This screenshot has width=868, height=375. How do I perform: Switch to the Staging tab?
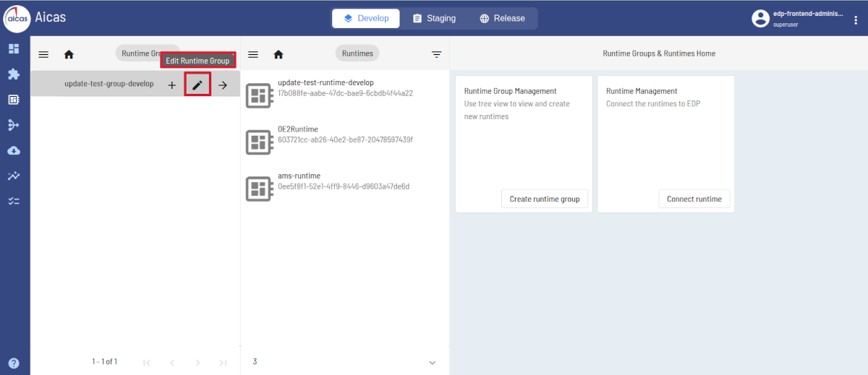coord(434,18)
